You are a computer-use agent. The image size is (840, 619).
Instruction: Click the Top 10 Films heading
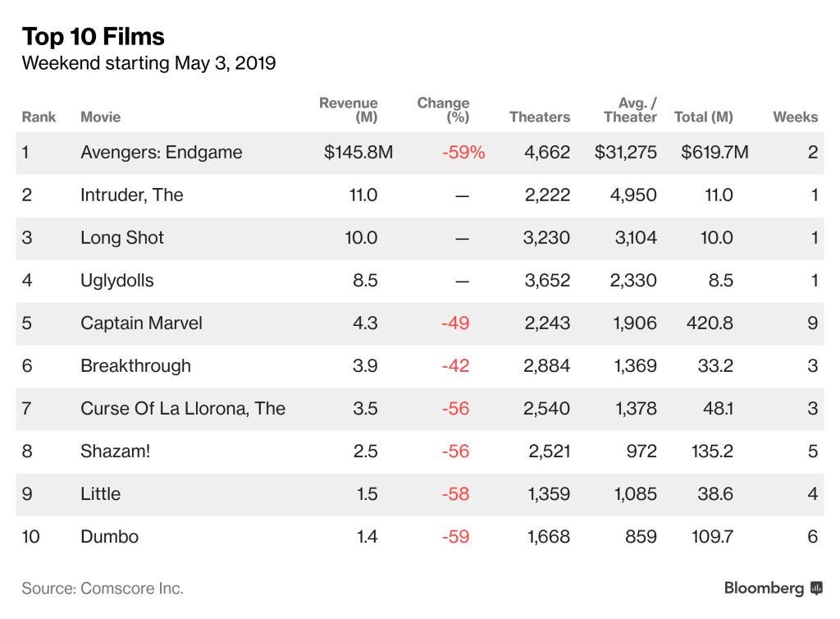[x=93, y=37]
